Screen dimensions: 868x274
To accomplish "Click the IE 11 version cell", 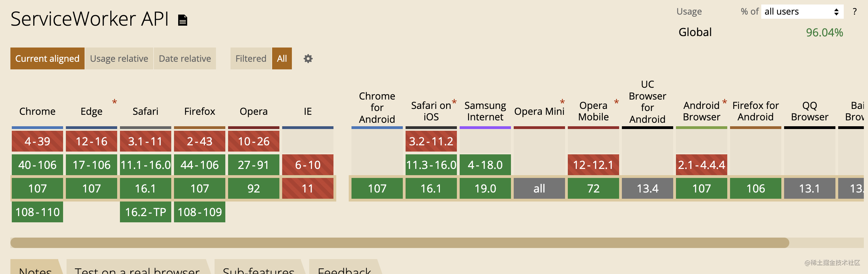I will click(308, 188).
